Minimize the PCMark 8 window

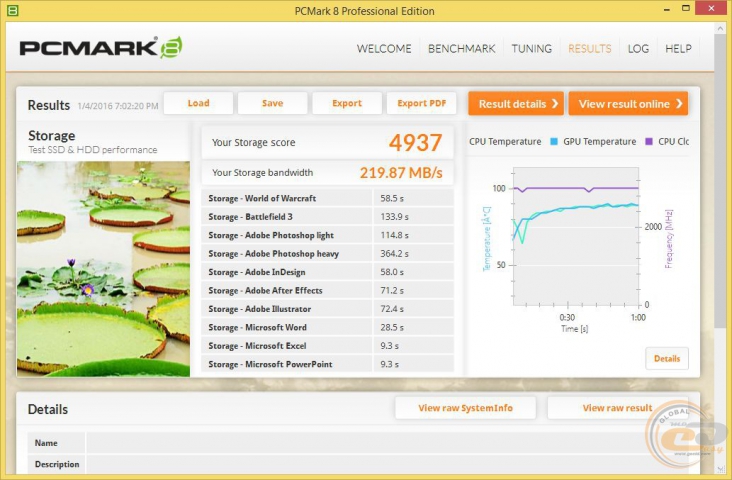point(667,8)
